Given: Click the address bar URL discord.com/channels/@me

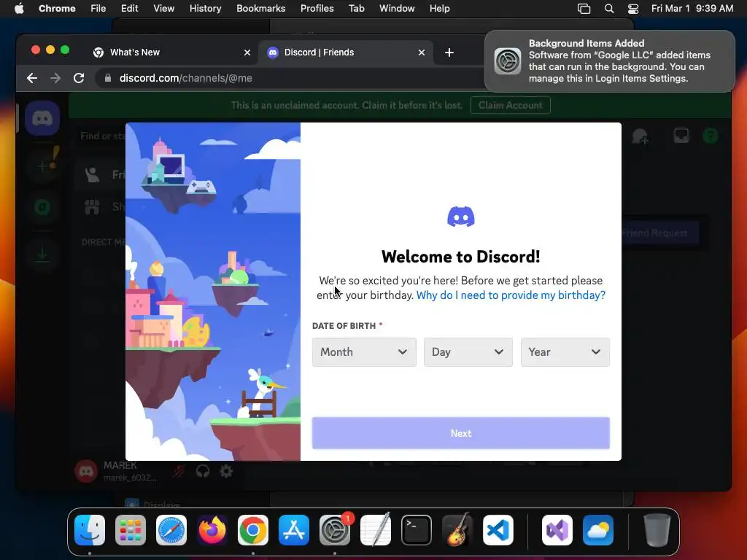Looking at the screenshot, I should (186, 78).
